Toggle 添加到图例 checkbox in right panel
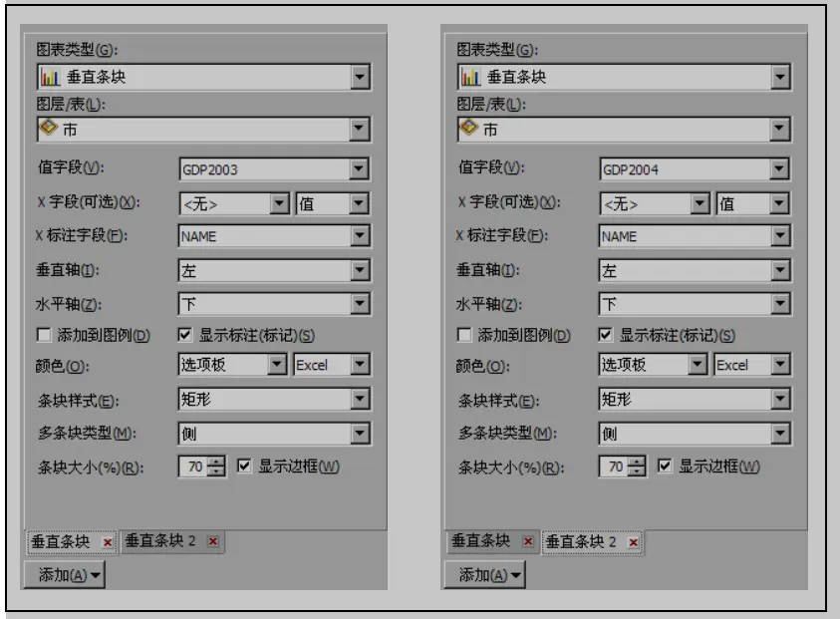The width and height of the screenshot is (840, 619). pyautogui.click(x=464, y=335)
